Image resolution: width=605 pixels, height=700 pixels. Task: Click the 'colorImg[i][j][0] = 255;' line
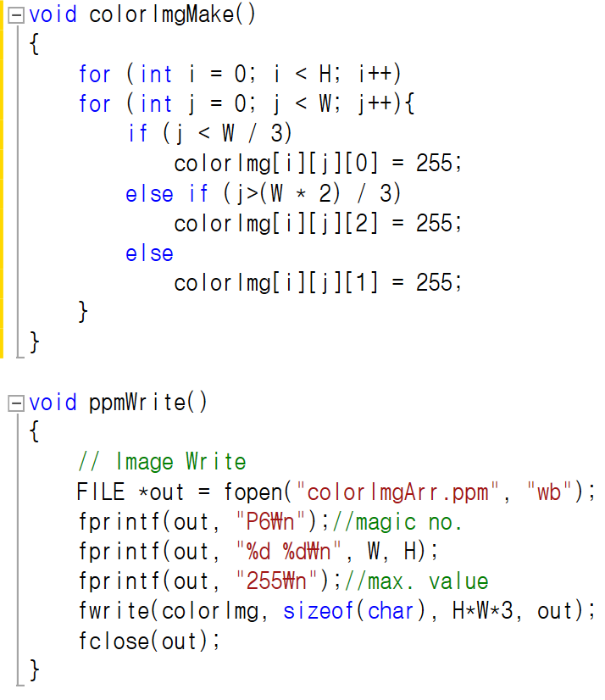point(318,164)
